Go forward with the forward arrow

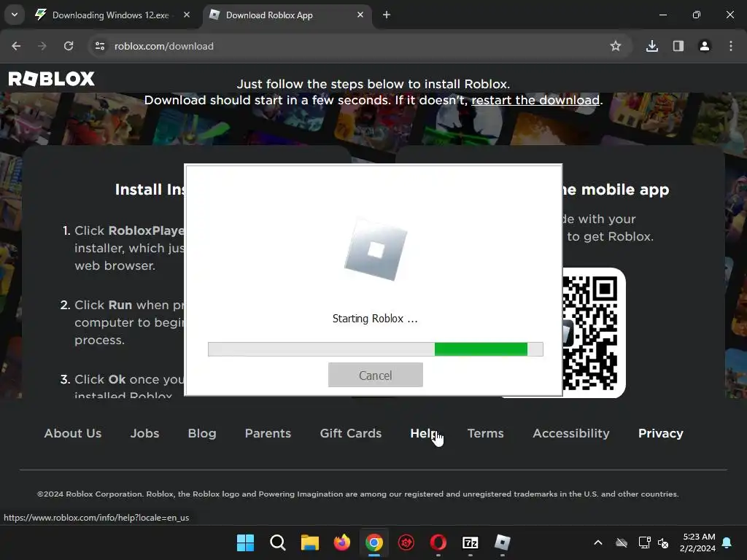[42, 46]
